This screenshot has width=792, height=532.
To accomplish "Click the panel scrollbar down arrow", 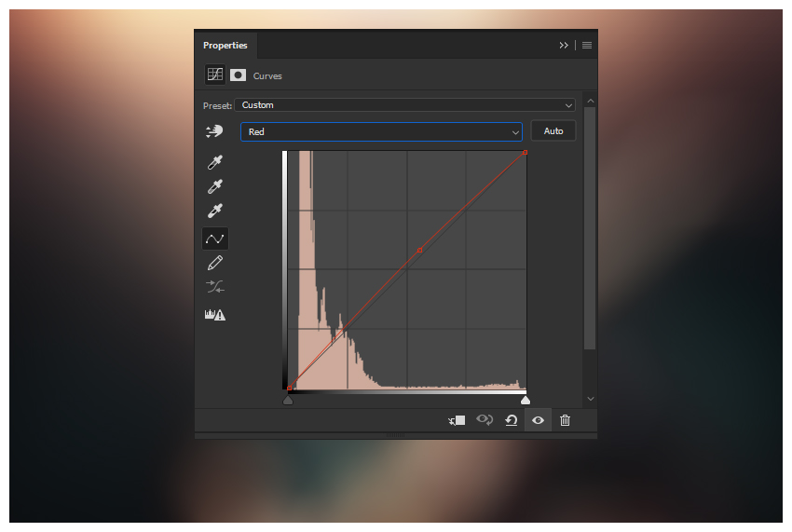I will point(590,399).
